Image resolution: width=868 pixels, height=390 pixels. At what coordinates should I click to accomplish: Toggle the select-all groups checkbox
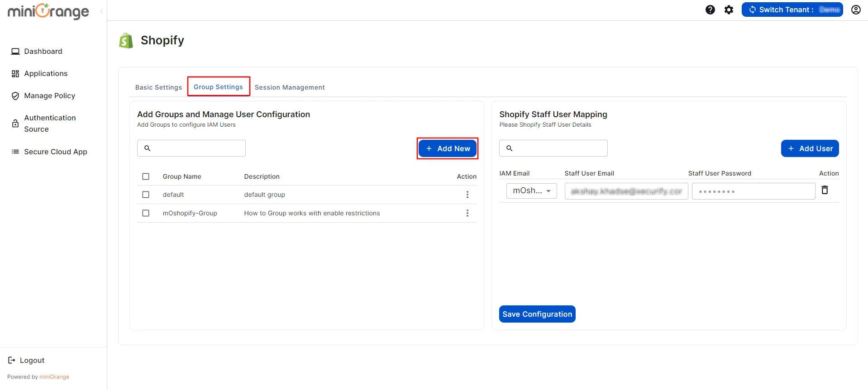(x=146, y=176)
